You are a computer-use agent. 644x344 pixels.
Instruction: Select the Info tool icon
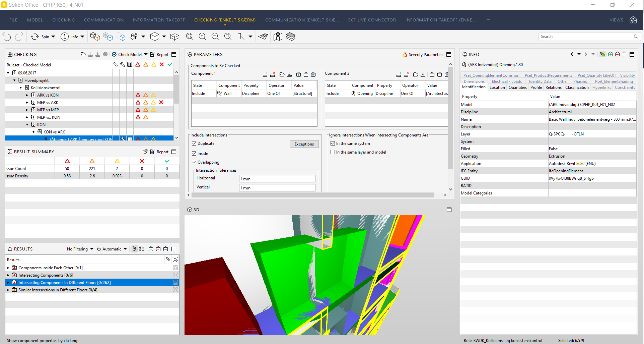point(65,37)
